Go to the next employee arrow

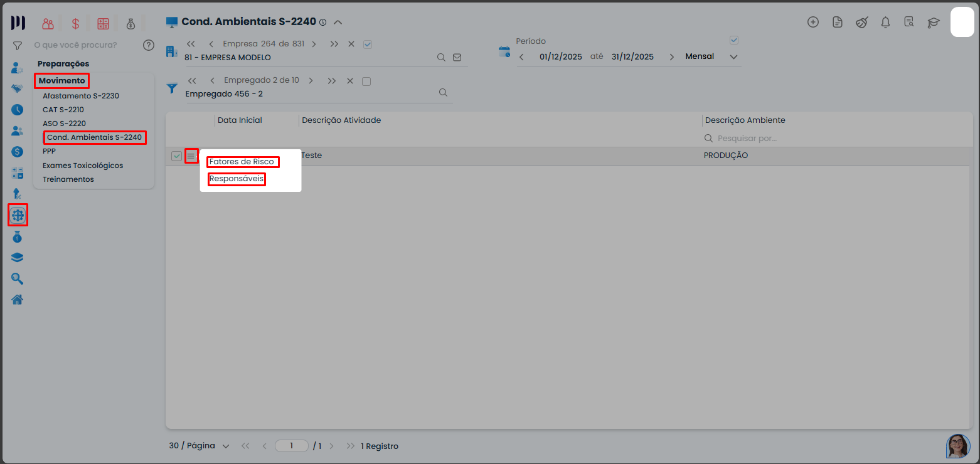(x=311, y=81)
